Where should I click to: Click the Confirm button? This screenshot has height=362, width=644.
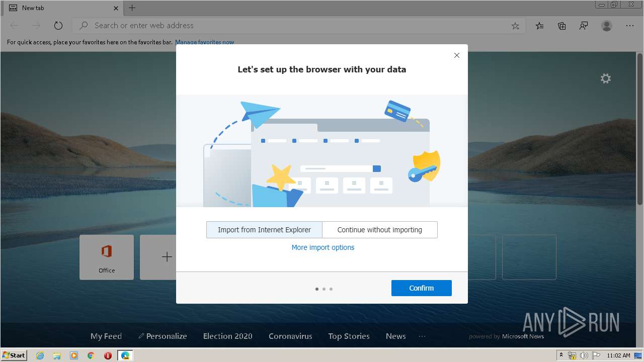422,288
